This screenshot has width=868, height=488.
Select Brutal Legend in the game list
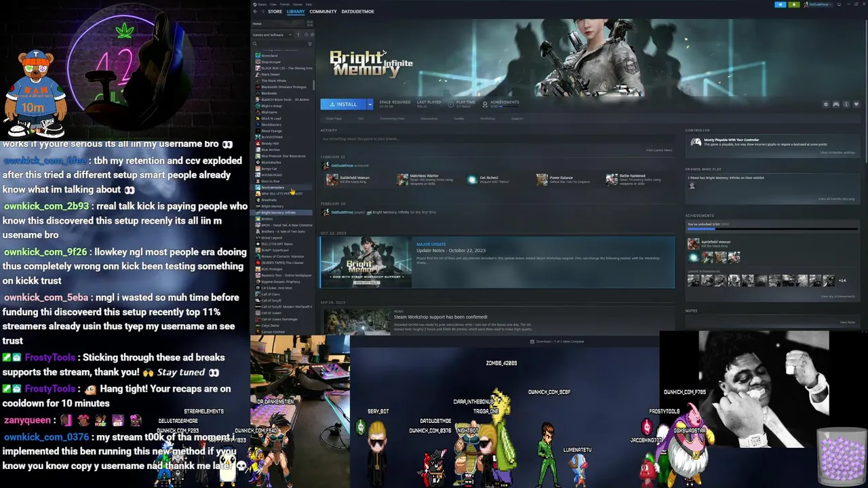[281, 238]
